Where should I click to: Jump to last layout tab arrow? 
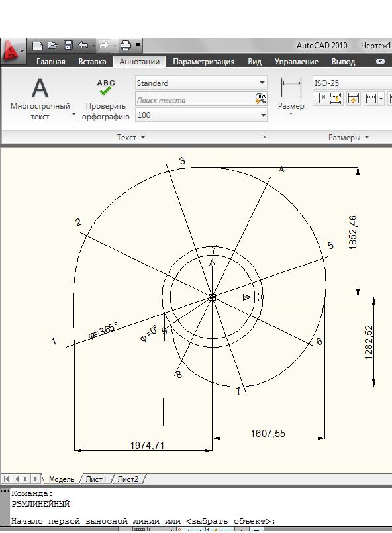click(x=35, y=479)
